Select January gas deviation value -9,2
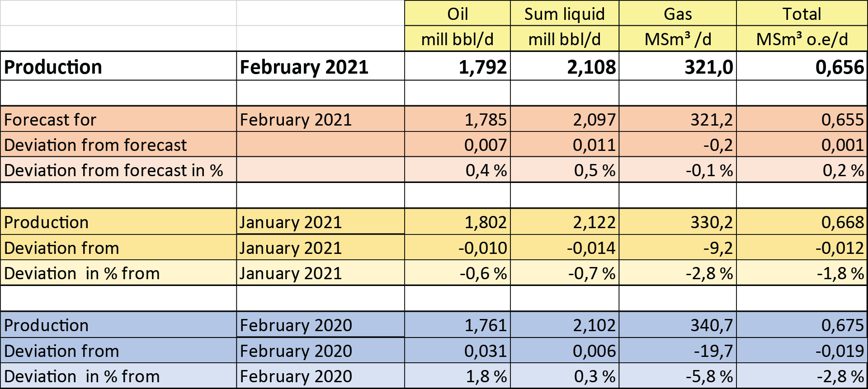Image resolution: width=868 pixels, height=389 pixels. click(678, 248)
